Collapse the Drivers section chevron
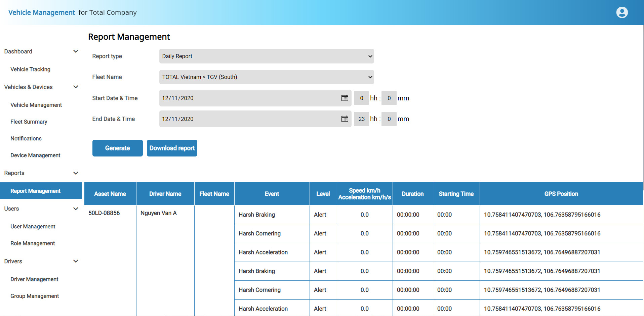This screenshot has height=316, width=644. (76, 261)
